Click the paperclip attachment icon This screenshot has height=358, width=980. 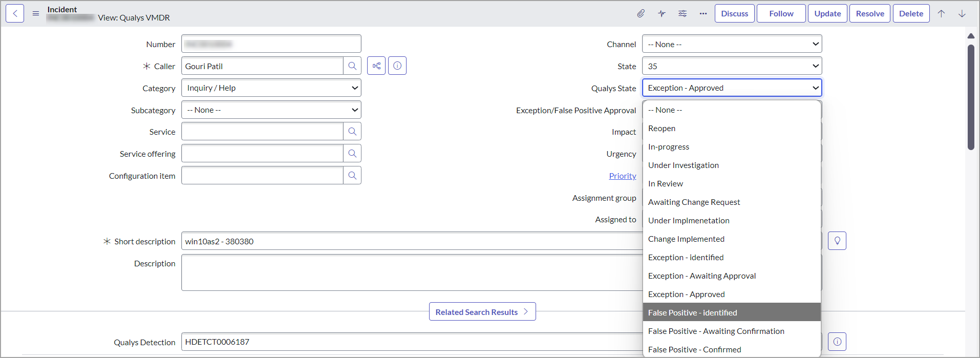641,14
